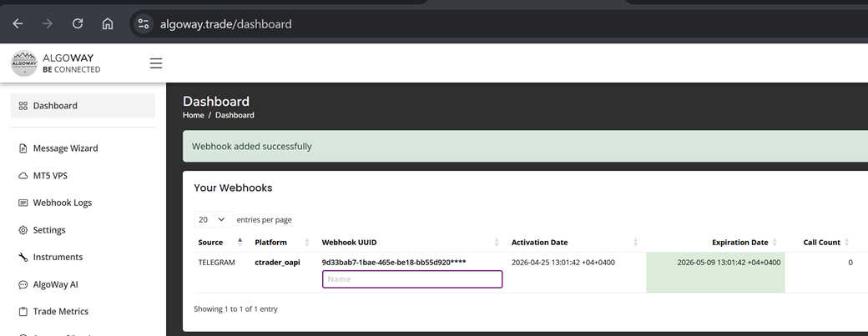The height and width of the screenshot is (336, 868).
Task: Click the activation date 2026-04-25 13:01:42
Action: 563,263
